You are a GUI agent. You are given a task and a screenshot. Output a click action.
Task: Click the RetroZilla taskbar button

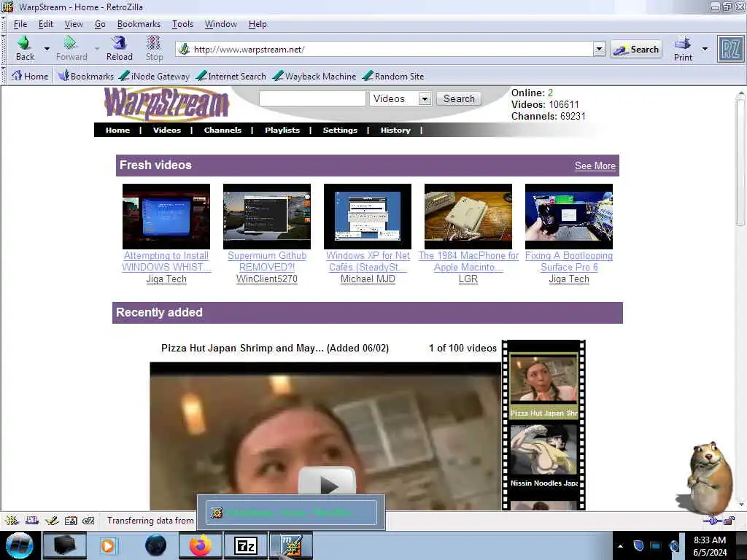click(291, 545)
